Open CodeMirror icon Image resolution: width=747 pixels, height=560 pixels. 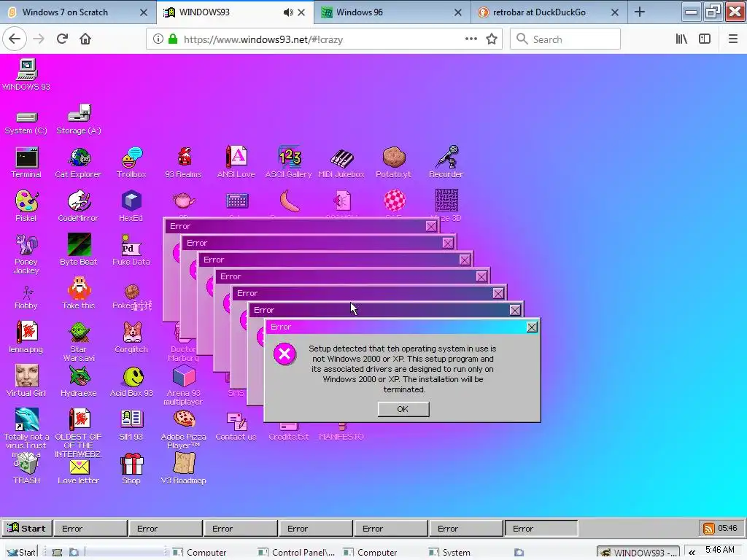click(x=78, y=206)
